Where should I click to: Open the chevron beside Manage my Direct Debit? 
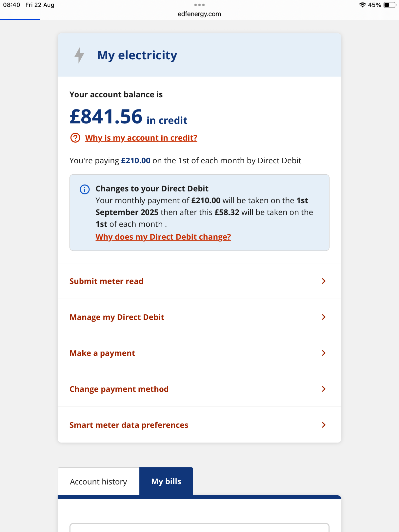pyautogui.click(x=324, y=317)
